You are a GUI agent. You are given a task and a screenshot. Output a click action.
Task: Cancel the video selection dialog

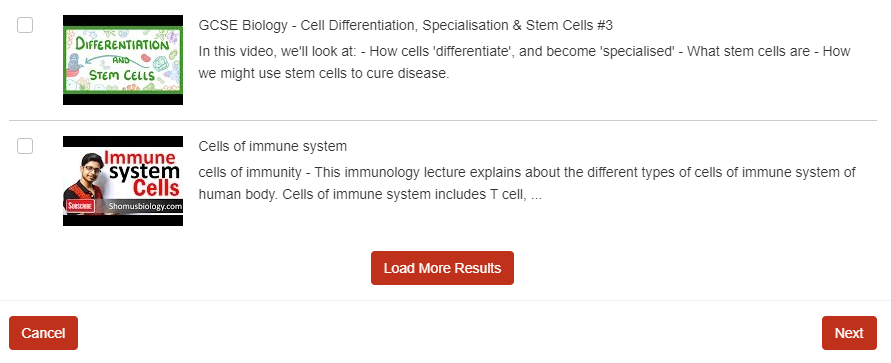point(43,333)
